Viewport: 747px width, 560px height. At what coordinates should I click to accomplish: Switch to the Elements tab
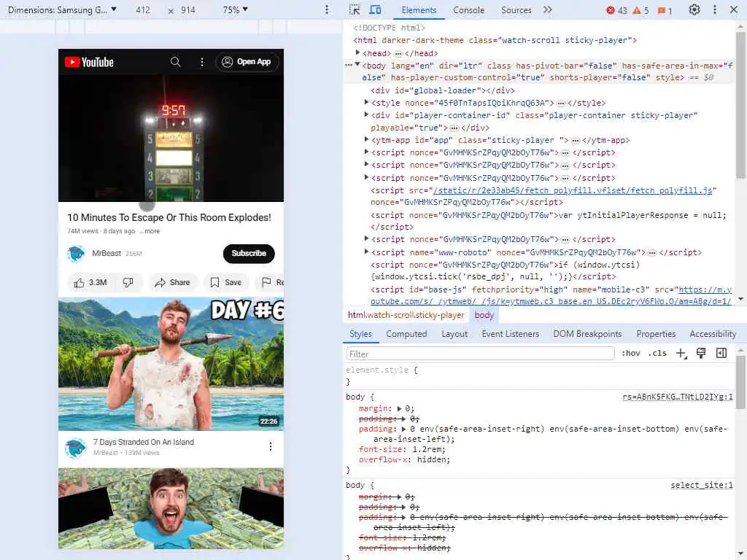(419, 10)
